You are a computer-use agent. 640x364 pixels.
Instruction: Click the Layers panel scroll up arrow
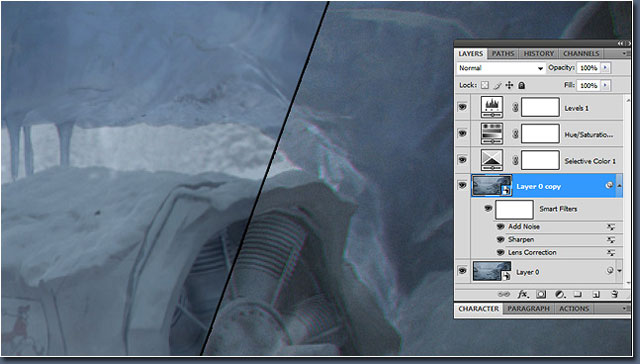[x=628, y=100]
